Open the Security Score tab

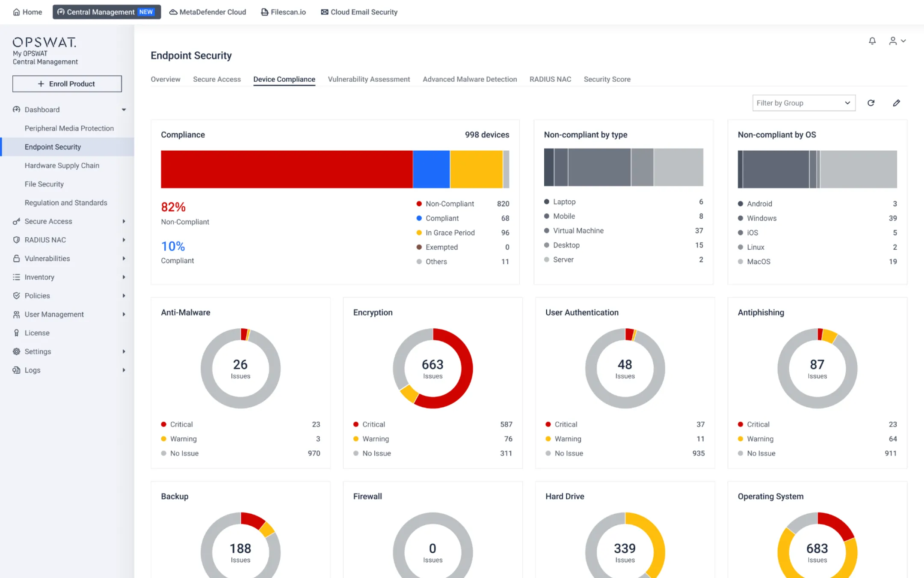point(607,79)
